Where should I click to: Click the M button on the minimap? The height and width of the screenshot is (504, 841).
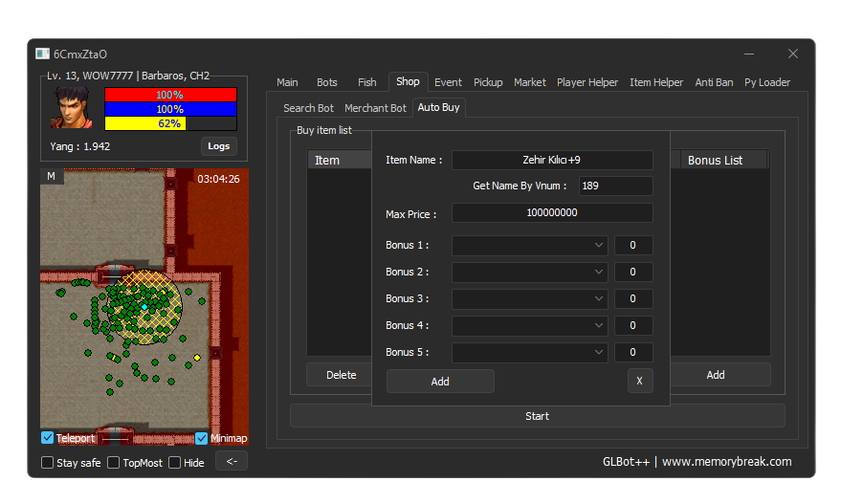[52, 176]
